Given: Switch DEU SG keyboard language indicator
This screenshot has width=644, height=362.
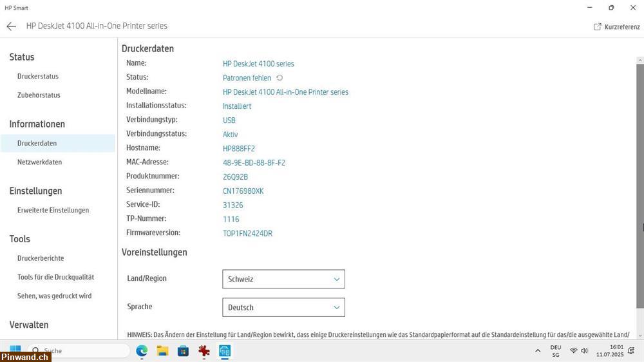Looking at the screenshot, I should 556,351.
